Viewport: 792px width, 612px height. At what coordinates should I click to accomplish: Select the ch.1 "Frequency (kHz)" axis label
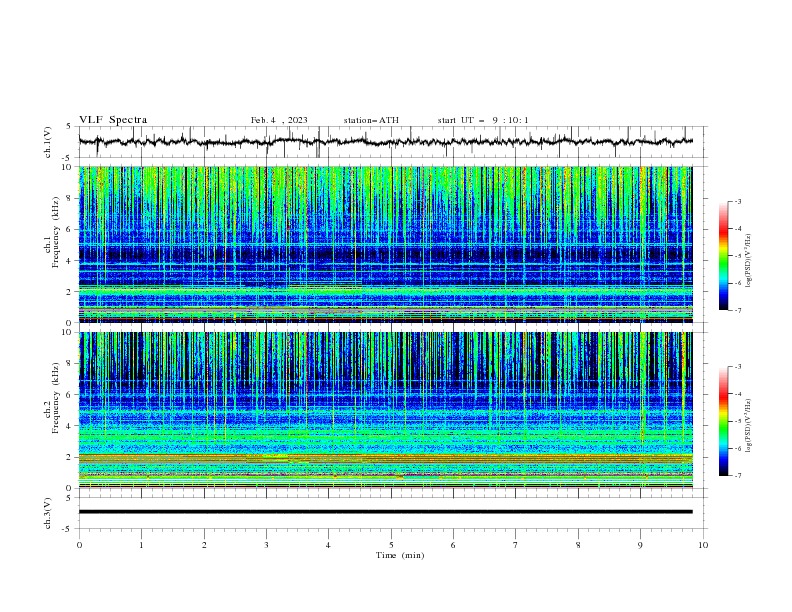[x=56, y=233]
